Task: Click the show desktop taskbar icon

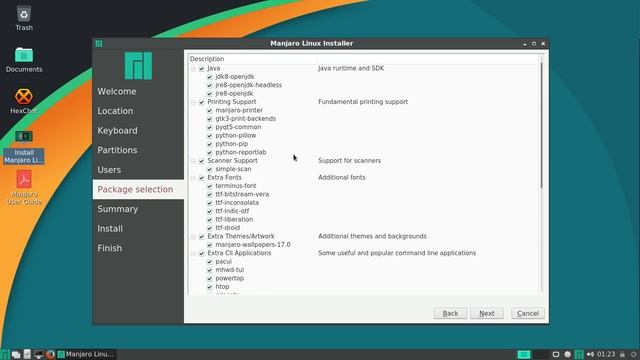Action: [16, 354]
